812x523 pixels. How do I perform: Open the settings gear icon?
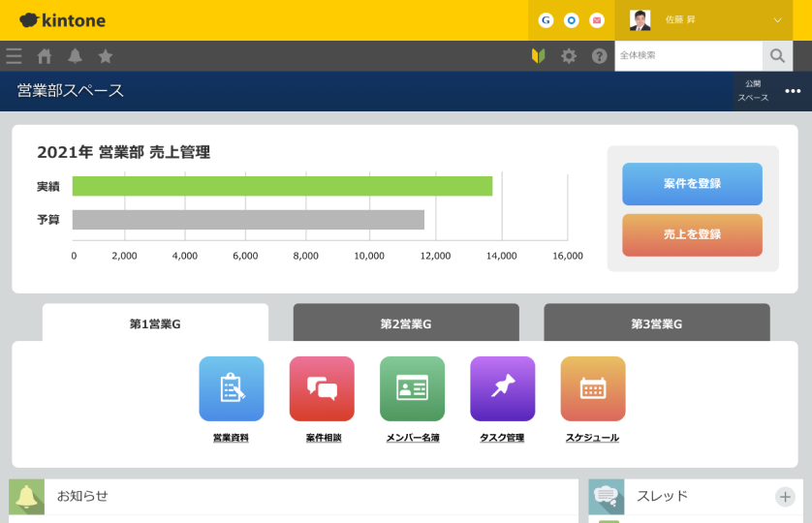pos(569,56)
